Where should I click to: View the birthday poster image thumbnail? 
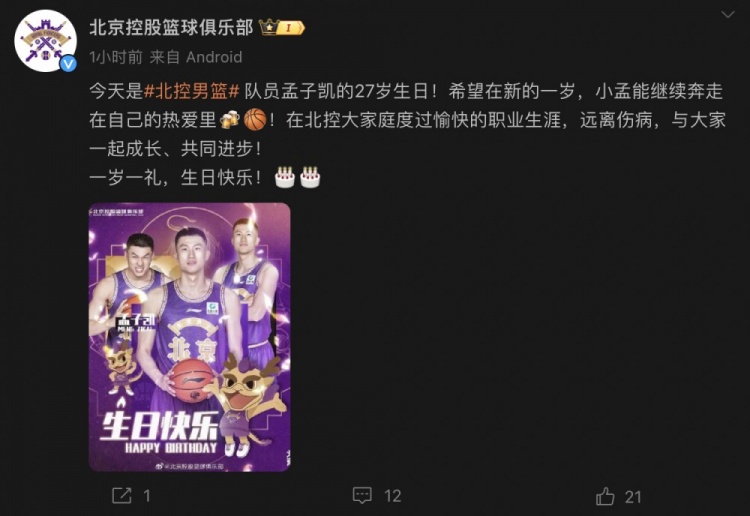[x=190, y=337]
